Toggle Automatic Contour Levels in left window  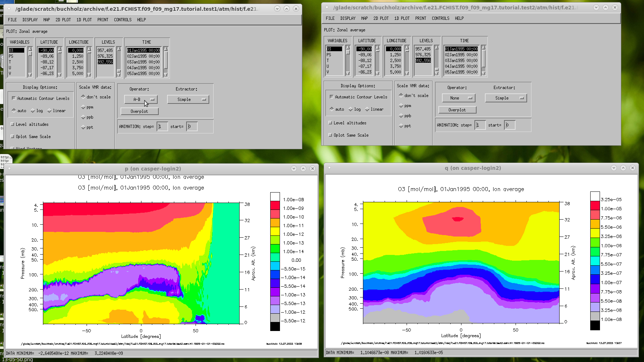coord(14,98)
